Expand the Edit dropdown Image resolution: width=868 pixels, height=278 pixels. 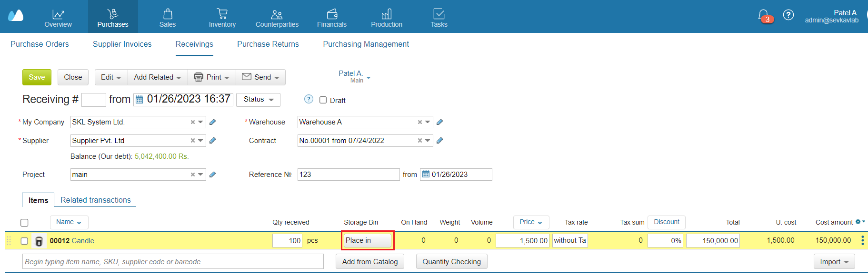111,77
